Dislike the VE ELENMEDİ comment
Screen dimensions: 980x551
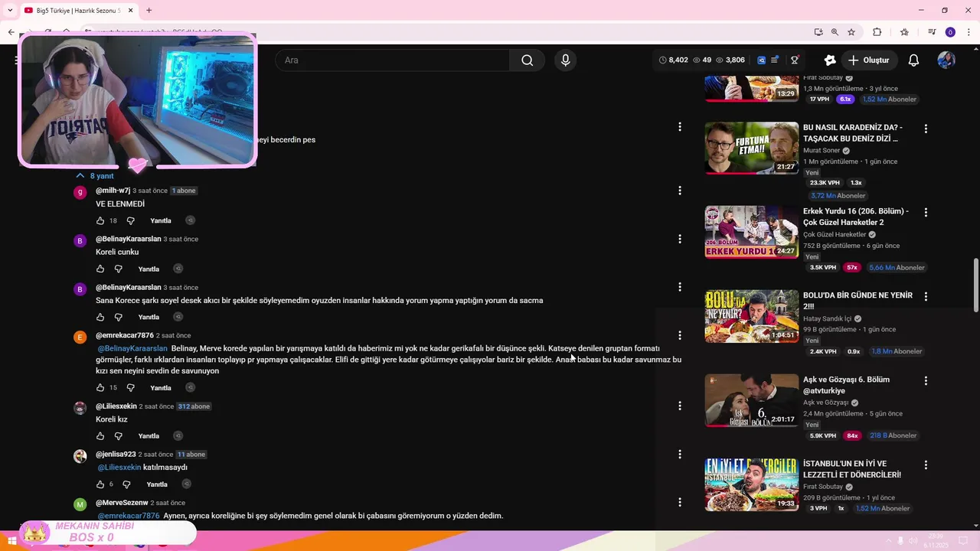[x=130, y=220]
